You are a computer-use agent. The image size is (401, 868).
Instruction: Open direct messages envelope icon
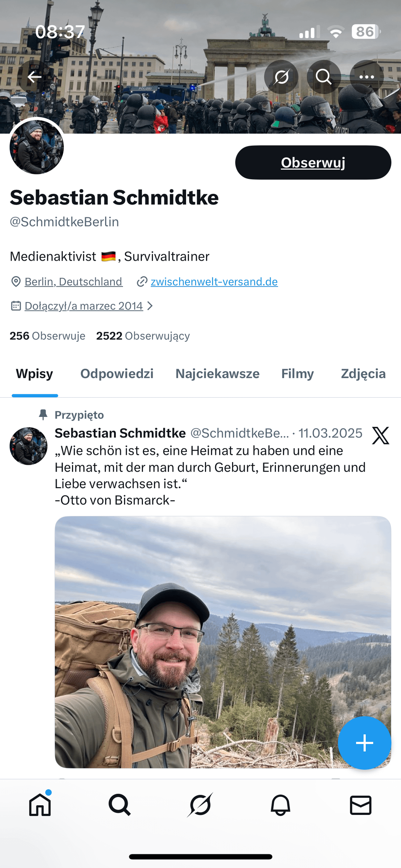click(361, 805)
